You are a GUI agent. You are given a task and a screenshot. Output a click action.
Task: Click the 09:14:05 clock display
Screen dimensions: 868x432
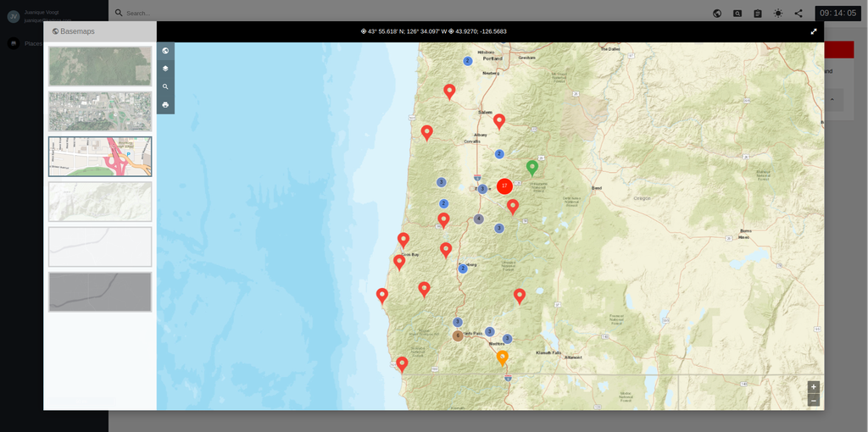coord(838,14)
